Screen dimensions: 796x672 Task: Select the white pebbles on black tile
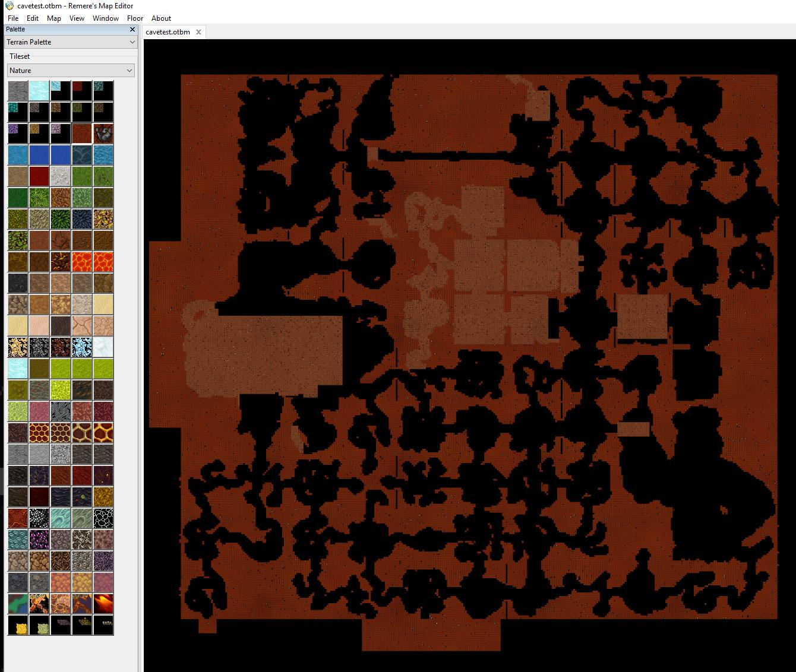[39, 518]
